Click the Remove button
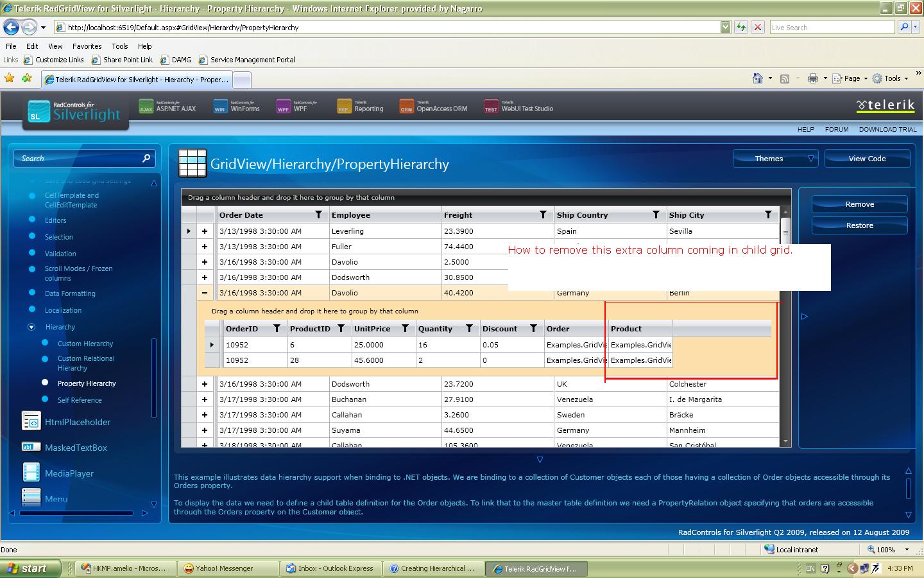 point(859,204)
